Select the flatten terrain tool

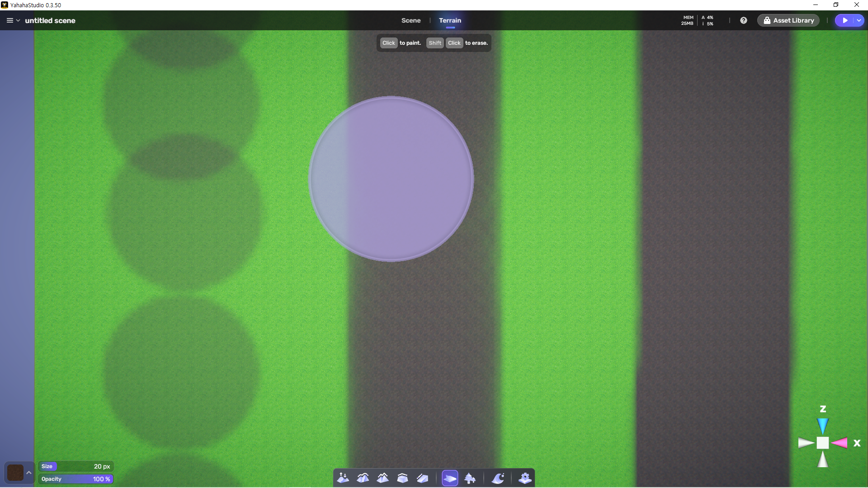click(402, 478)
